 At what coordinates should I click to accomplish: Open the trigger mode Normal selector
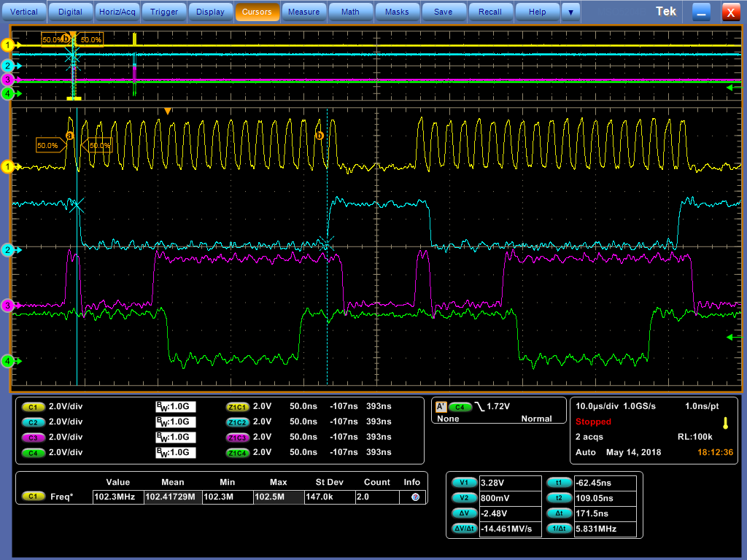[537, 418]
